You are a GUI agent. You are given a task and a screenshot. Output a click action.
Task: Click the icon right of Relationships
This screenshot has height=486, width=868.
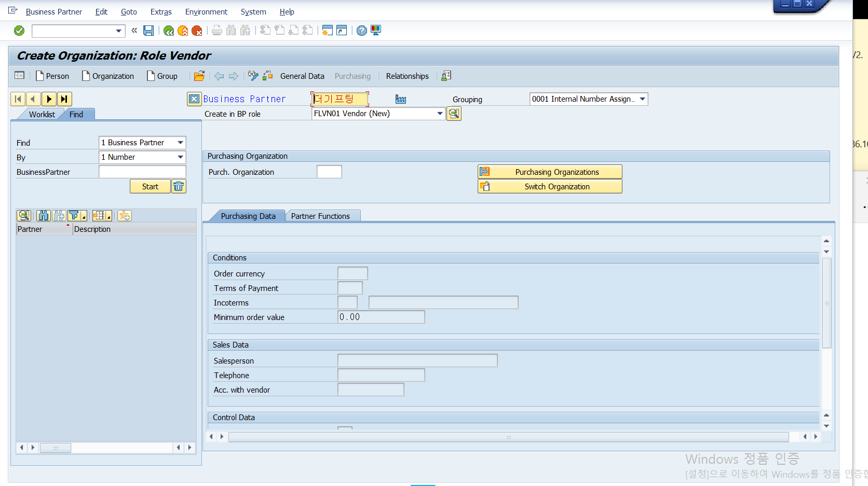[x=446, y=76]
